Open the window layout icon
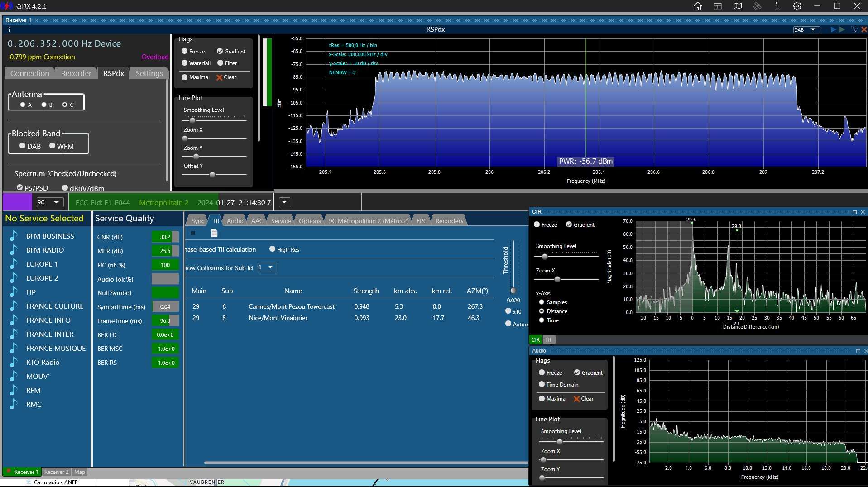This screenshot has width=868, height=487. [x=717, y=6]
